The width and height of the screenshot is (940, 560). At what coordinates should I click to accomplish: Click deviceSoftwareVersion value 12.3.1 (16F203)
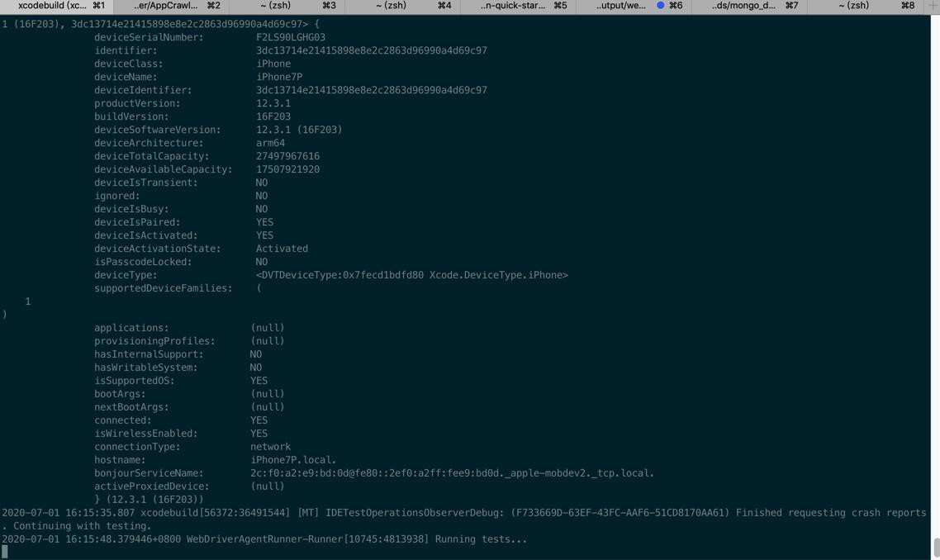[x=299, y=130]
